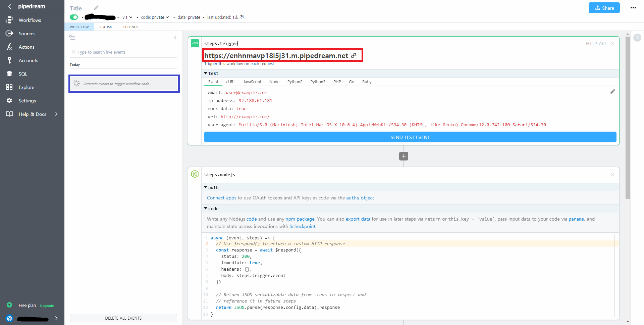644x325 pixels.
Task: Click the Upgrade link
Action: tap(47, 306)
